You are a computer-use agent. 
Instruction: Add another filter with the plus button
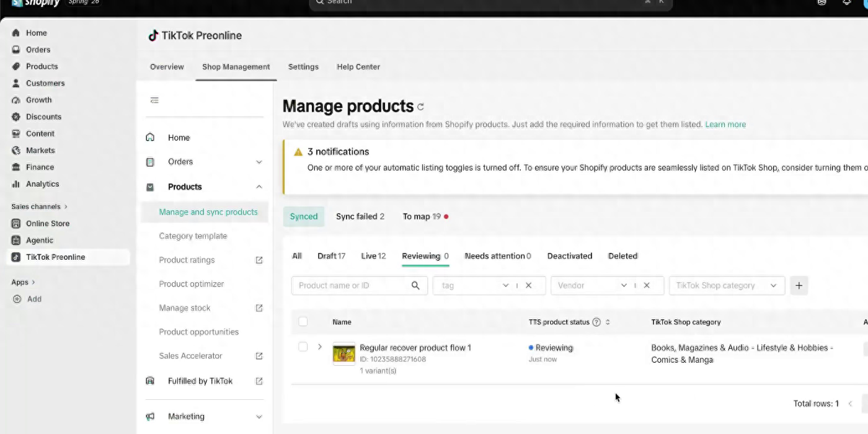[799, 285]
